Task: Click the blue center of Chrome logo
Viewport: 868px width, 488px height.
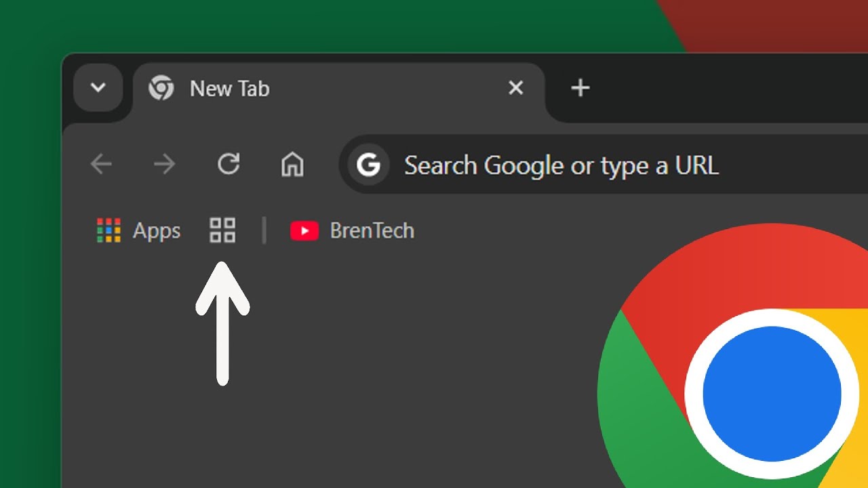Action: (772, 394)
